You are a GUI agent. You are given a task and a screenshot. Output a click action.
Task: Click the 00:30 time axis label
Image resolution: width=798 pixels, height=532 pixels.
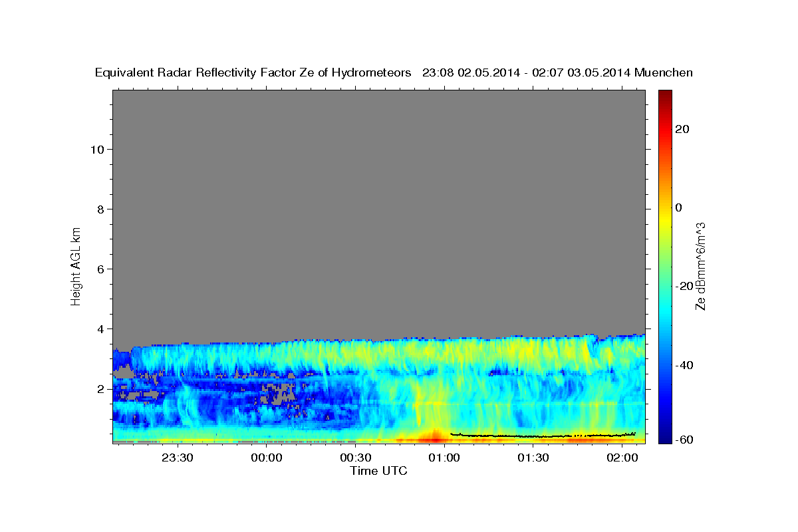[356, 458]
